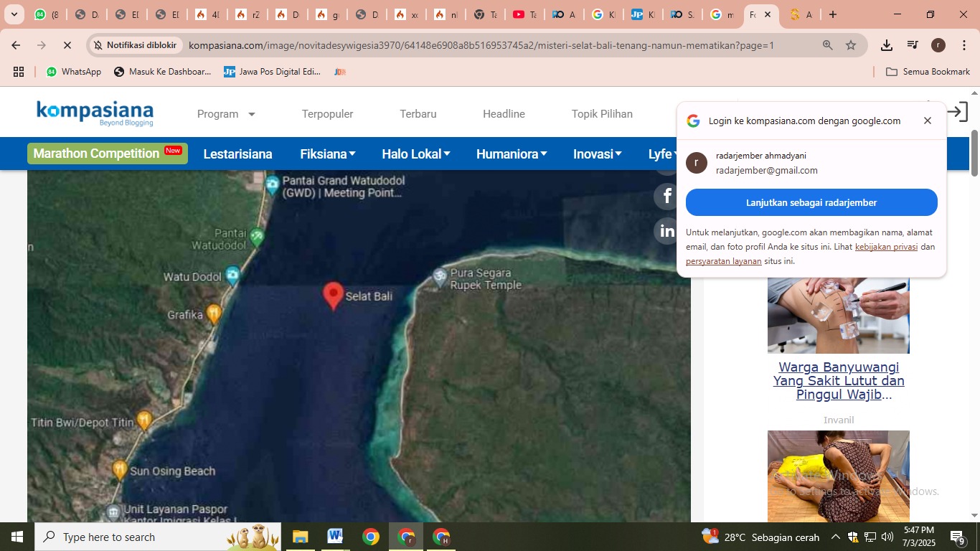Switch to the WhatsApp browser tab
The width and height of the screenshot is (980, 551).
pyautogui.click(x=47, y=14)
